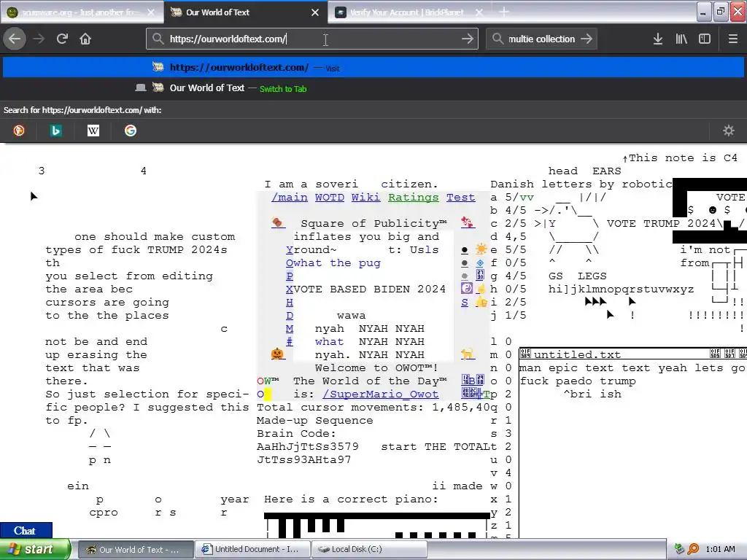Screen dimensions: 747x560
Task: Click the brown emoji link left of Square of Publicity
Action: click(278, 222)
